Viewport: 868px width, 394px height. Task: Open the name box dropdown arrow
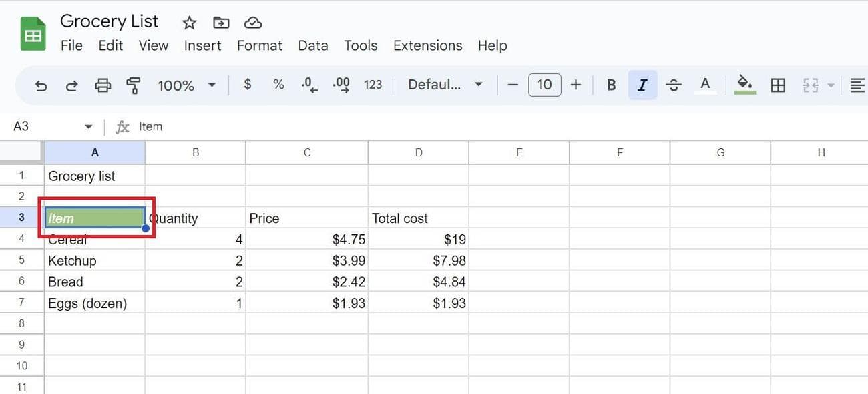point(88,127)
